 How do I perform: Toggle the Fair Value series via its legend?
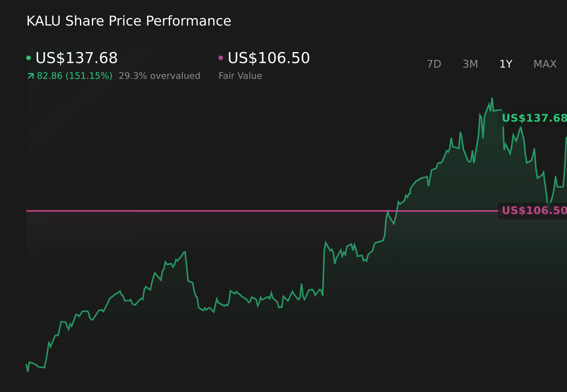pos(221,57)
